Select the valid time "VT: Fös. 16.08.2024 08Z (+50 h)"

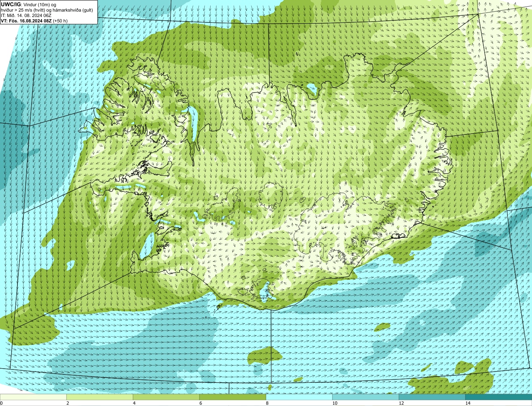coord(34,21)
